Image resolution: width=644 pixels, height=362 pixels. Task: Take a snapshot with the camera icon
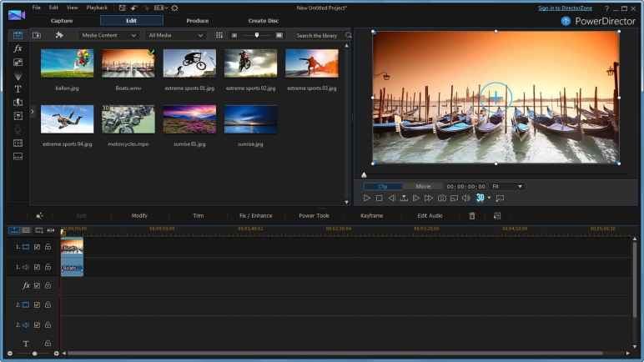tap(441, 199)
